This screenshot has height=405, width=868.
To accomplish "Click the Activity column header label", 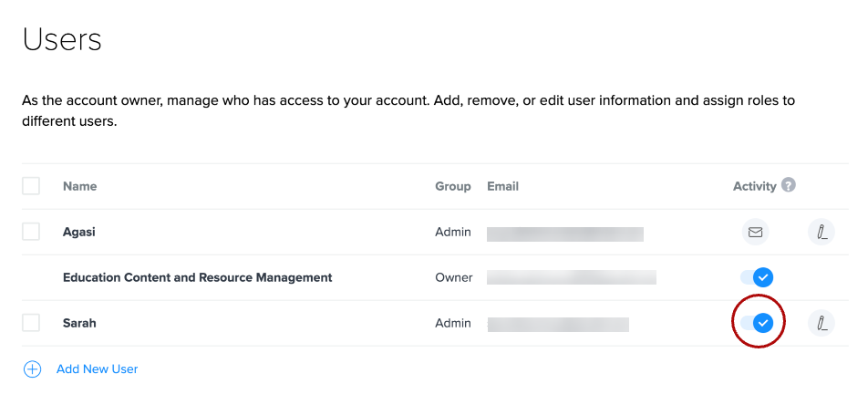I will coord(754,186).
